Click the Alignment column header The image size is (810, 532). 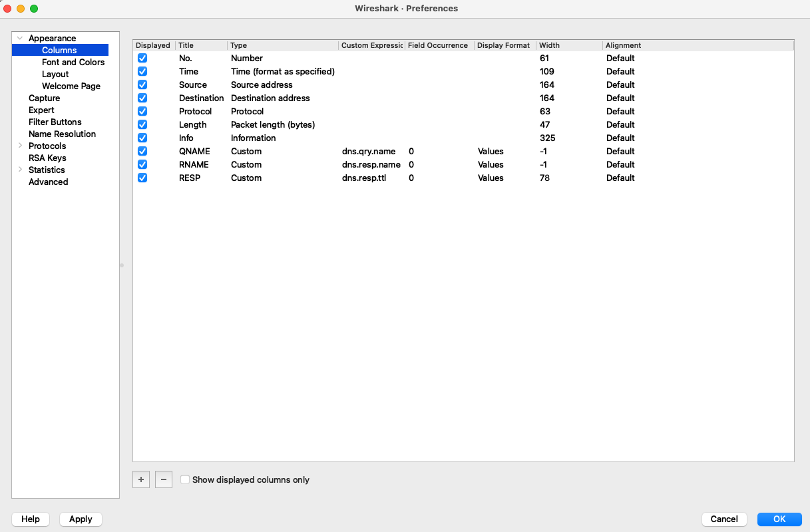698,45
